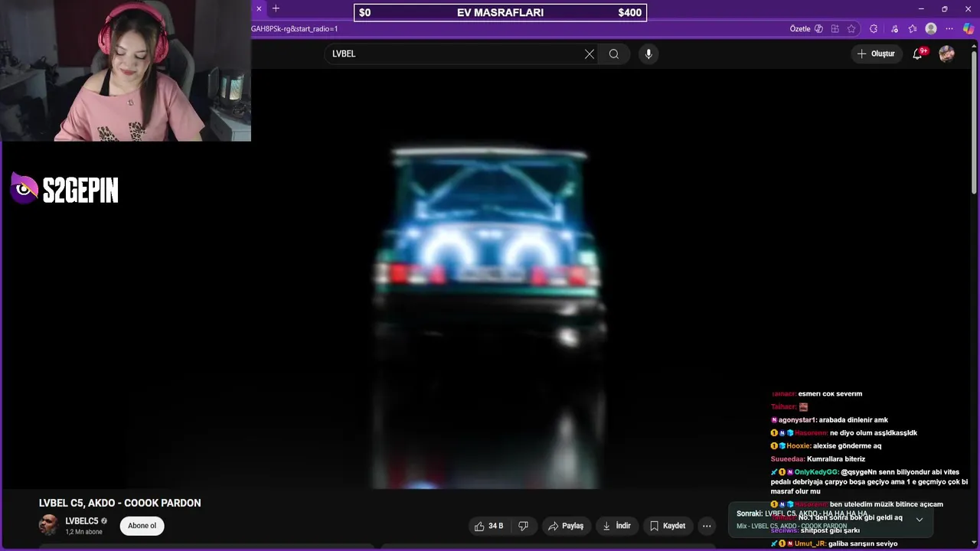The width and height of the screenshot is (980, 551).
Task: Open browser settings and more menu
Action: 949,29
